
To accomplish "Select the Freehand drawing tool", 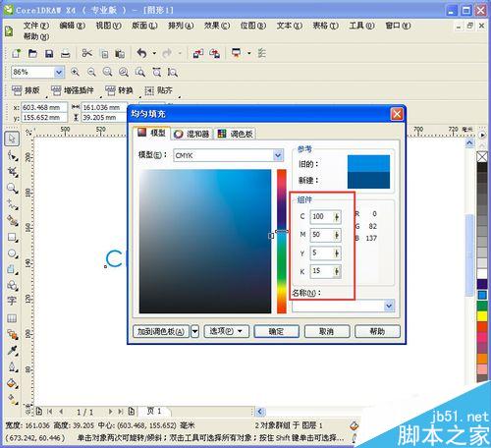I will [13, 204].
